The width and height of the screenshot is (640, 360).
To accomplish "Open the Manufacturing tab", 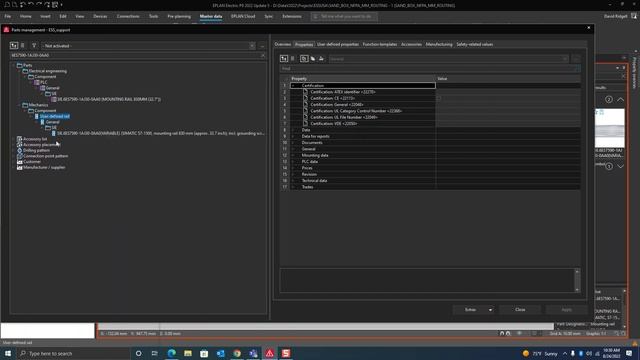I will pyautogui.click(x=439, y=44).
